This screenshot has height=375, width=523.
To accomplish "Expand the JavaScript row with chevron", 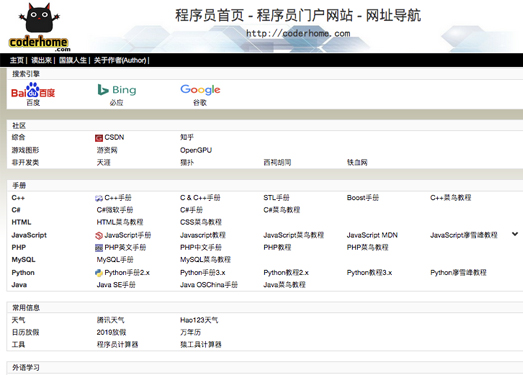I will (515, 234).
